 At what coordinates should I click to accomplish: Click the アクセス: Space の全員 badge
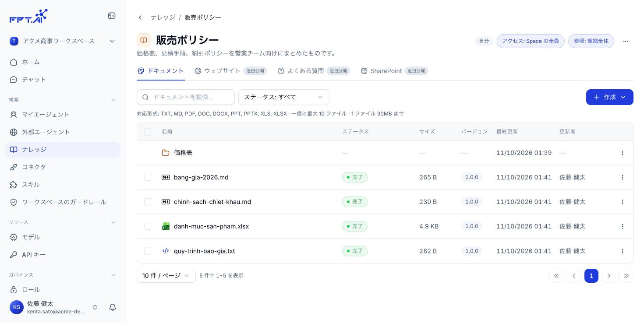point(531,41)
